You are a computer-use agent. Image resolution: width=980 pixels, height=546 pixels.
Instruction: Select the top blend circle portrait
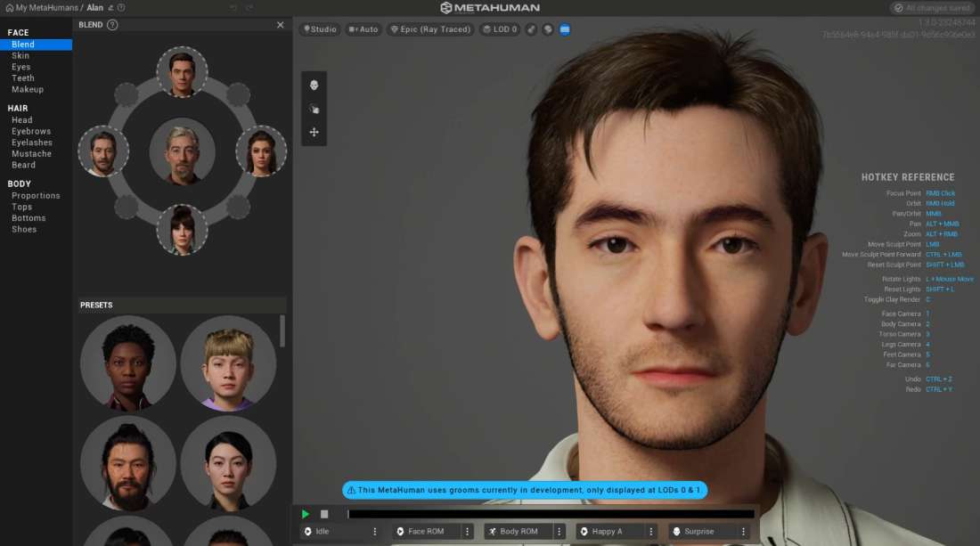click(182, 72)
